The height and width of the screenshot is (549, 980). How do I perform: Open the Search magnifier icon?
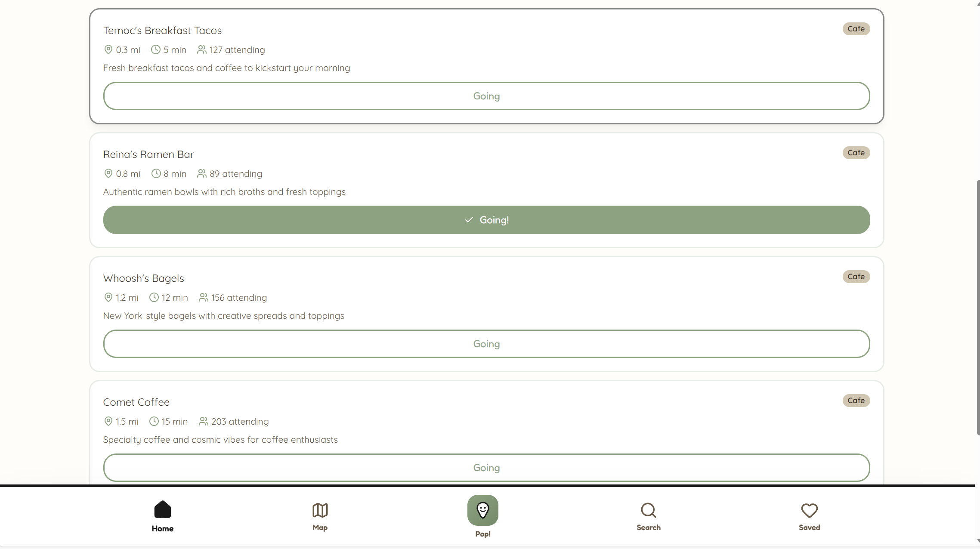pyautogui.click(x=648, y=511)
